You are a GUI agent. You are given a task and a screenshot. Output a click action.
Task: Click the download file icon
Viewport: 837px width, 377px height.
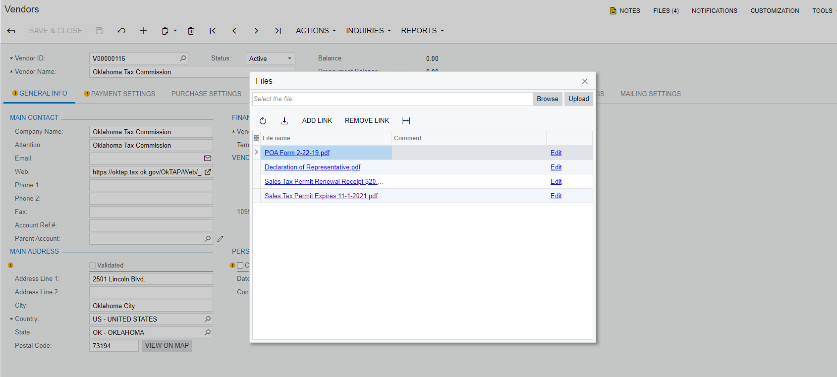[285, 121]
